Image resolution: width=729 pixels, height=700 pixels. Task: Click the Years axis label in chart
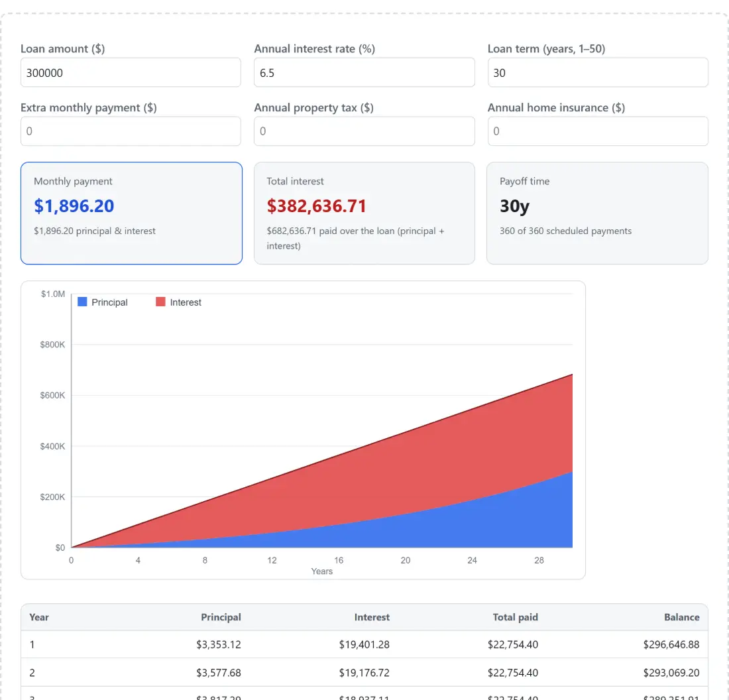point(321,571)
